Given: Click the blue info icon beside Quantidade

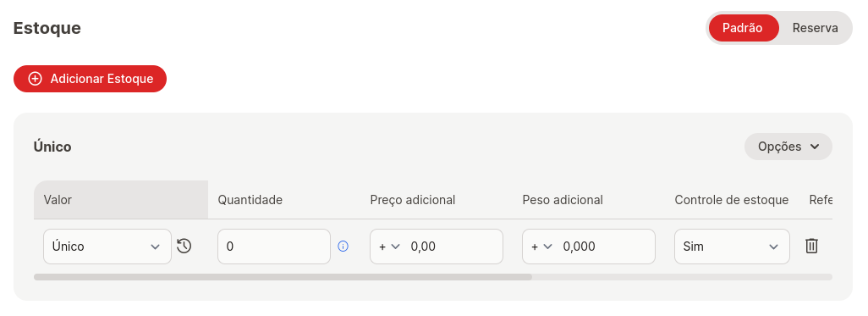Looking at the screenshot, I should (343, 247).
